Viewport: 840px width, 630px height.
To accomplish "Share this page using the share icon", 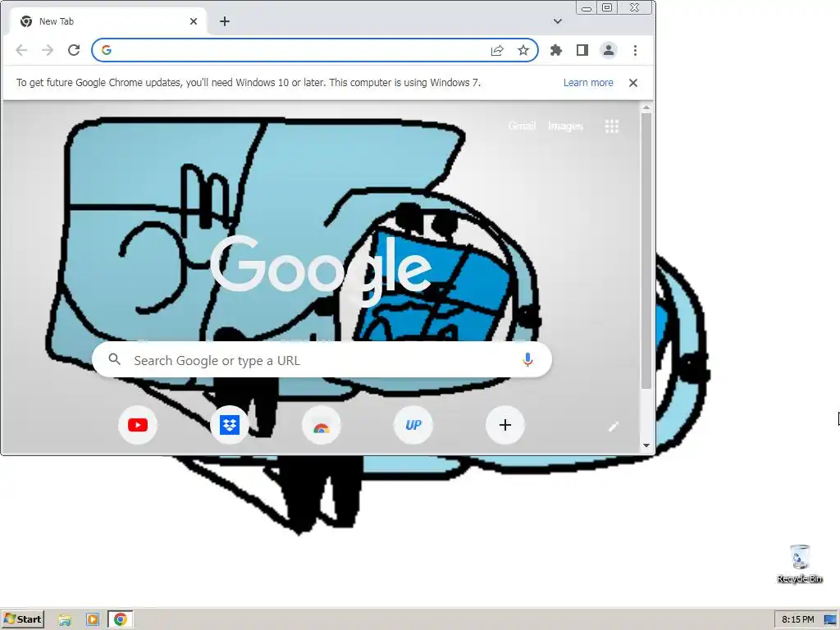I will pyautogui.click(x=497, y=50).
